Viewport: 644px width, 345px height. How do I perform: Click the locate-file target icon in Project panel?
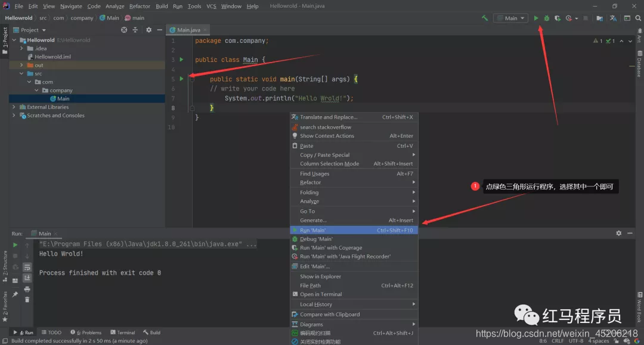[x=124, y=30]
